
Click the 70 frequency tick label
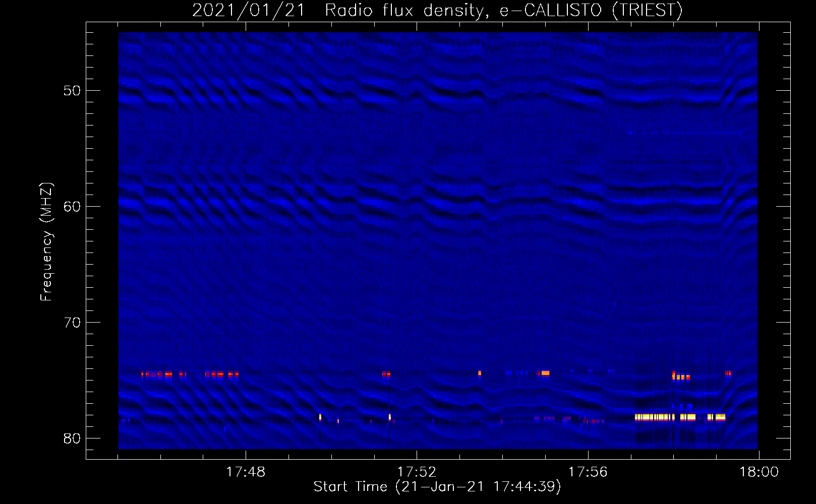pos(72,323)
